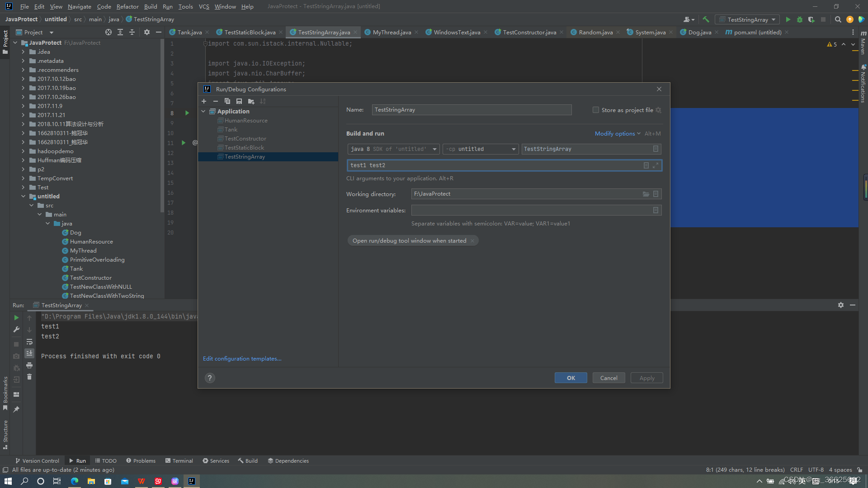Run TestStringArray with green toolbar arrow

coord(788,19)
